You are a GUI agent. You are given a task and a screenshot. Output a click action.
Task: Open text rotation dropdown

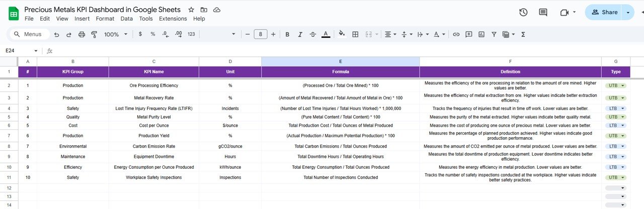pos(439,34)
